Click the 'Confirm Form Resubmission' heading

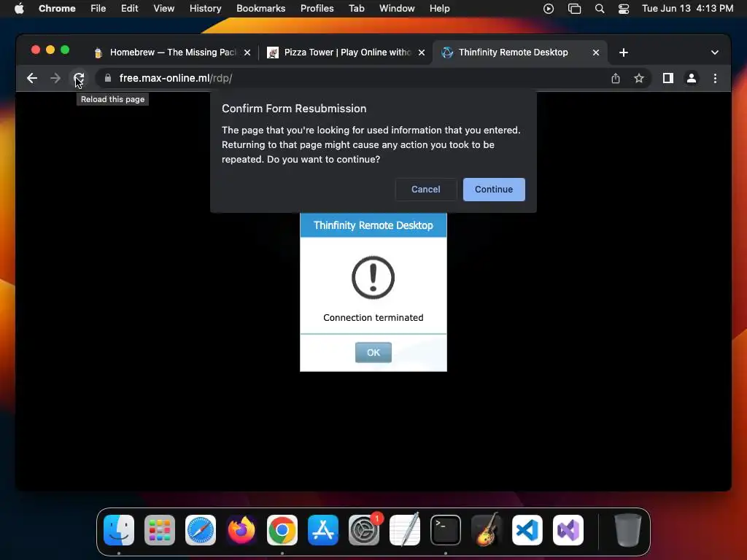(294, 109)
